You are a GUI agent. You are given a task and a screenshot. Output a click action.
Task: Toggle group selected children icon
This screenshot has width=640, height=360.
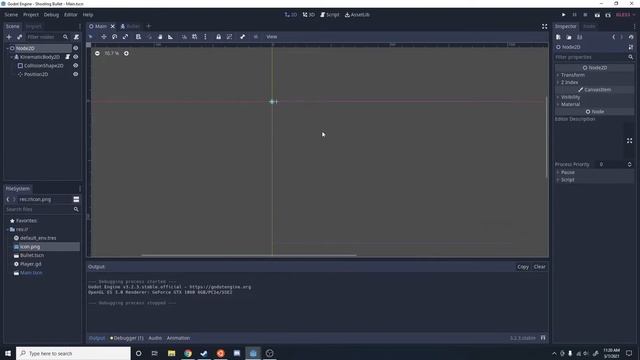pyautogui.click(x=229, y=37)
